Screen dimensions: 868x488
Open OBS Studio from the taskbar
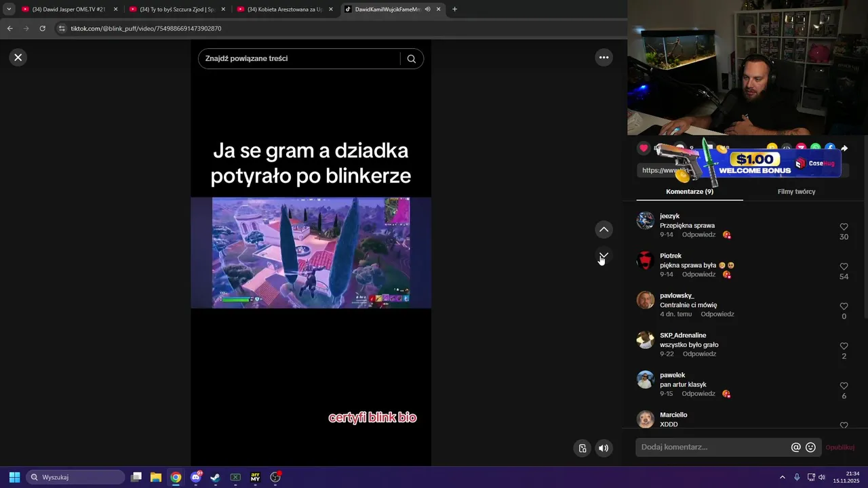(x=275, y=477)
